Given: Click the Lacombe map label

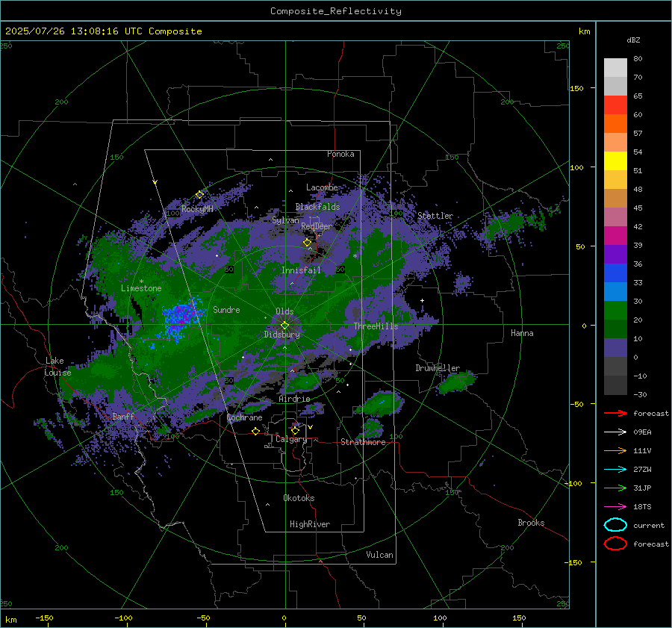Looking at the screenshot, I should [322, 187].
